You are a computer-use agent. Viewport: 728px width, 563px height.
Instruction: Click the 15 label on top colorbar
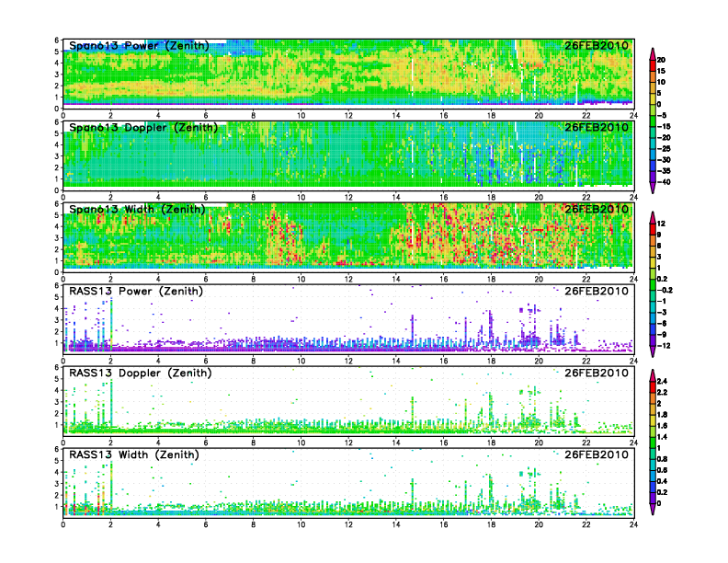(661, 71)
